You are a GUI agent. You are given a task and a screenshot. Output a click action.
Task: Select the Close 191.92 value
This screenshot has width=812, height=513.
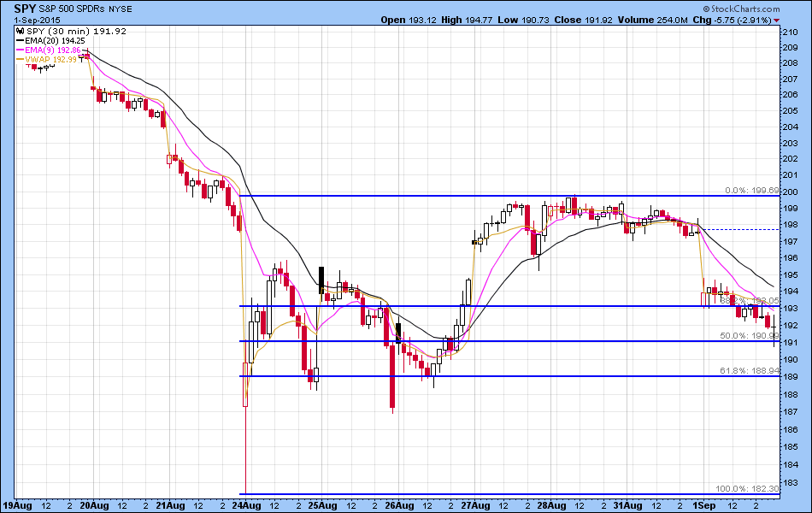point(583,21)
